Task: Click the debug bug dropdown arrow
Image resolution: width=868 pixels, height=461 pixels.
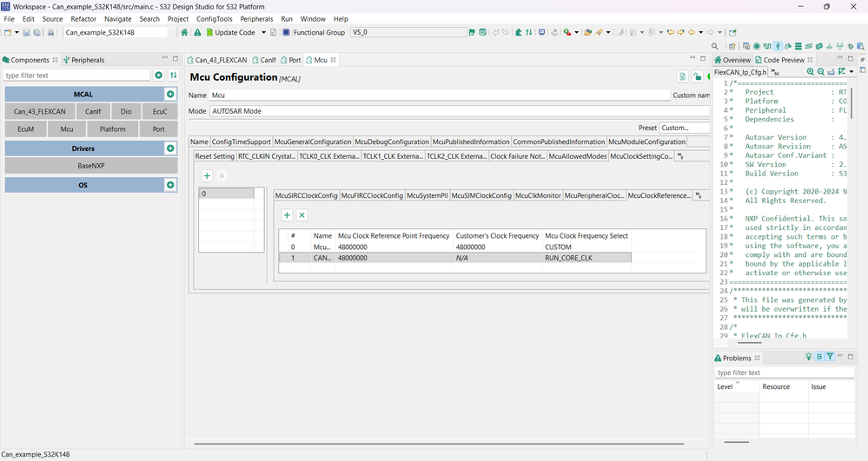Action: (x=576, y=33)
